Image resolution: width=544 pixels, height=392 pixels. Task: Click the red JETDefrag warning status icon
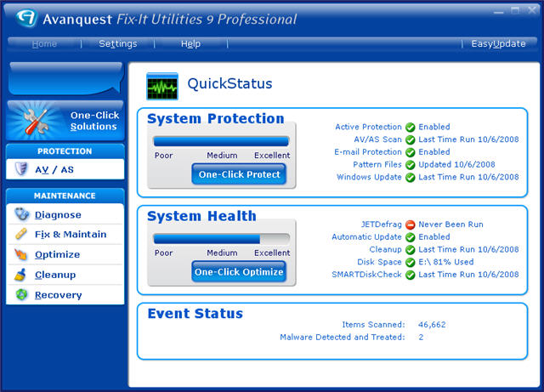pyautogui.click(x=411, y=224)
